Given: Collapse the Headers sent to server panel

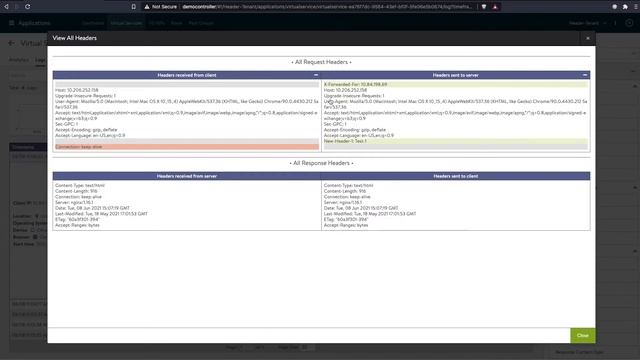Looking at the screenshot, I should click(x=585, y=75).
